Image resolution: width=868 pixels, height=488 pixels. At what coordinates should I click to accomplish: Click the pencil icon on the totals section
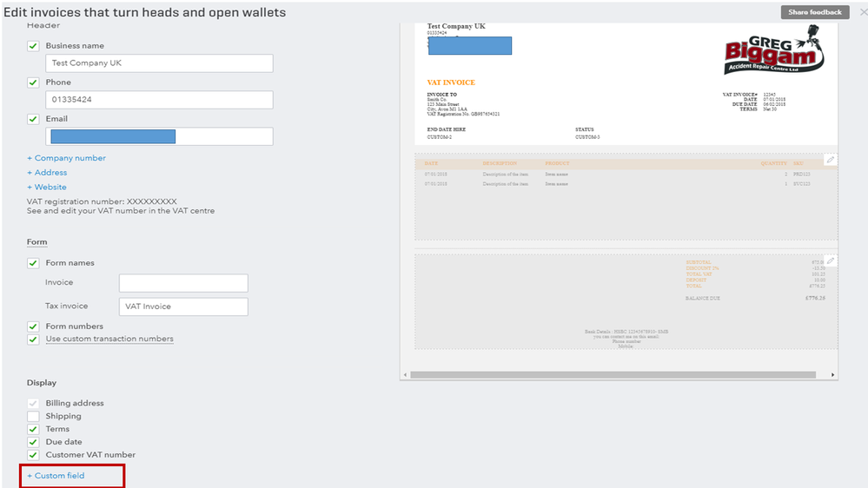(x=830, y=261)
